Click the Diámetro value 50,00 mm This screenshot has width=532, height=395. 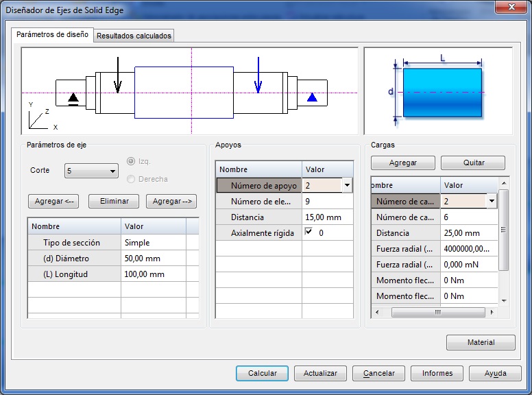(x=154, y=259)
